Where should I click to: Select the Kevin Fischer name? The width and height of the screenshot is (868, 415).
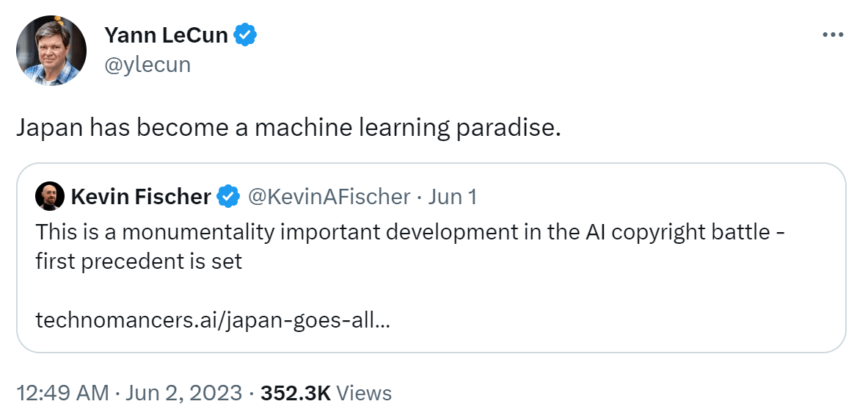pyautogui.click(x=141, y=197)
